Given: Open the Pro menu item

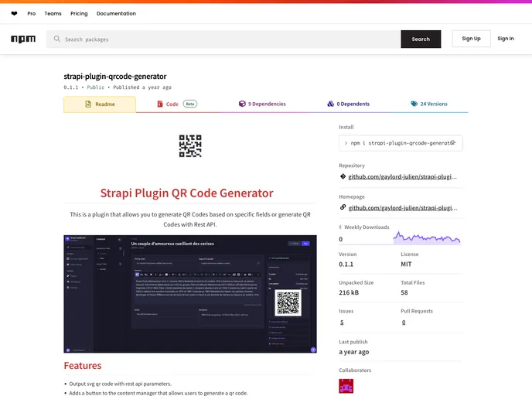Looking at the screenshot, I should pos(32,14).
